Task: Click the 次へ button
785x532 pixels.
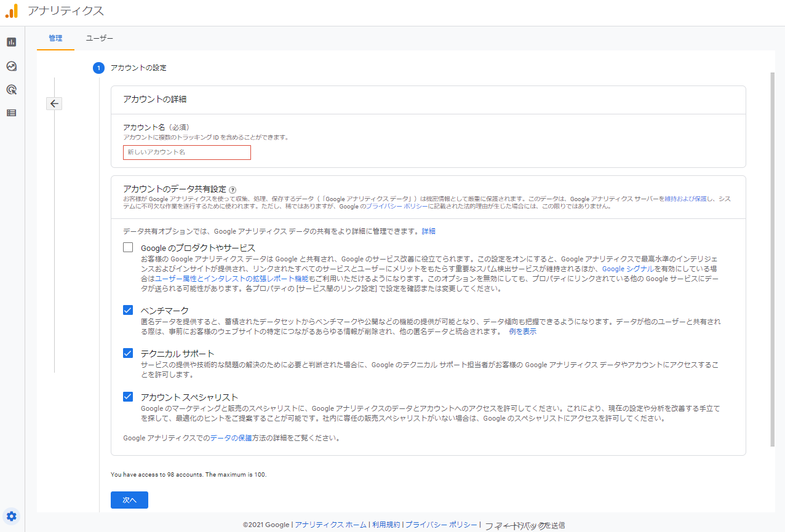Action: [x=129, y=500]
